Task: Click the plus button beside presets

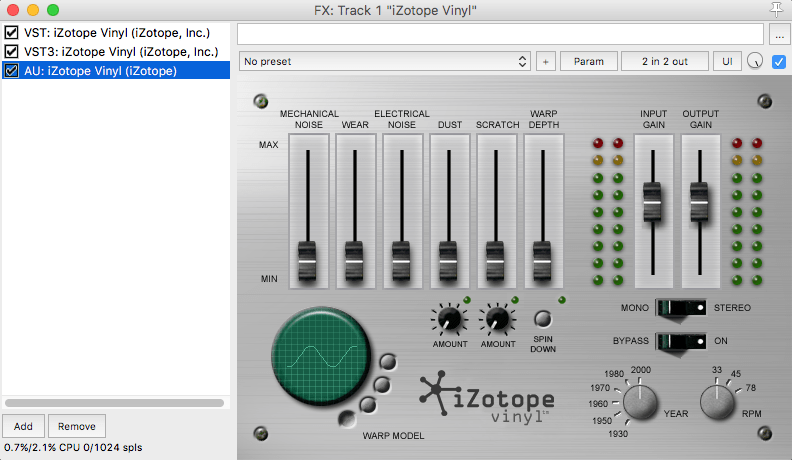Action: pyautogui.click(x=546, y=62)
